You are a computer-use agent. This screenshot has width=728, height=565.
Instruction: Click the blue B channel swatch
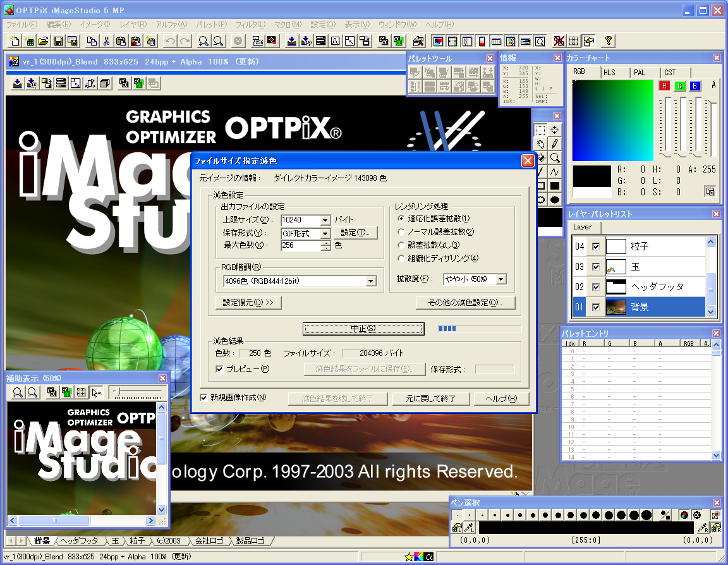[x=695, y=86]
